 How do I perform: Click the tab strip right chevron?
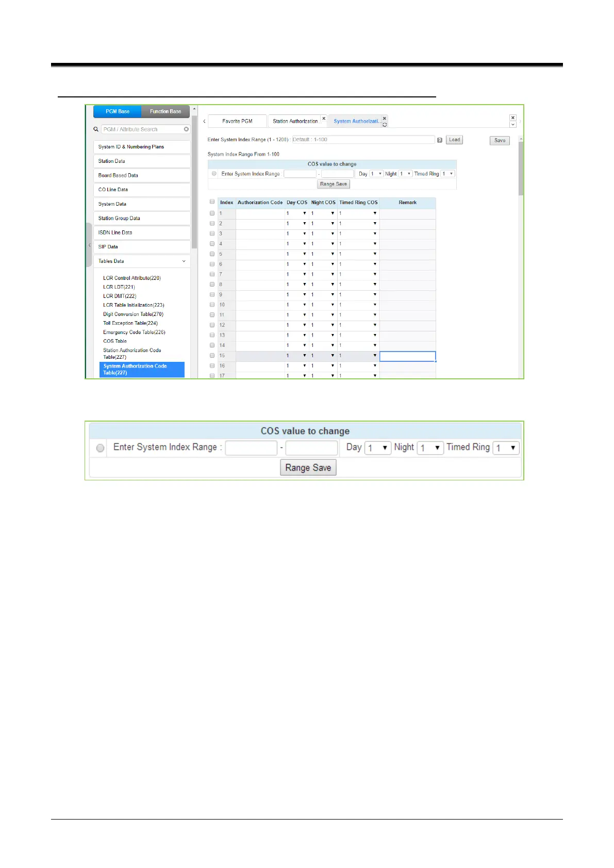pos(520,121)
